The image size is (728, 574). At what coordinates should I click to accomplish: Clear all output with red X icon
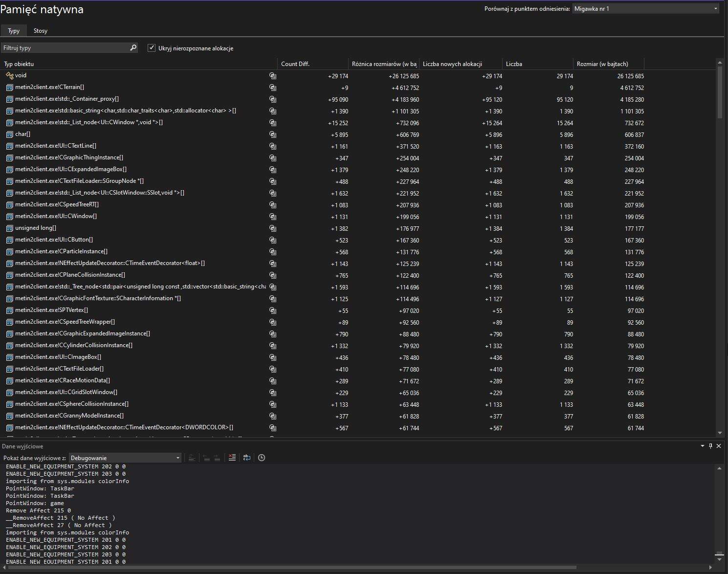232,458
